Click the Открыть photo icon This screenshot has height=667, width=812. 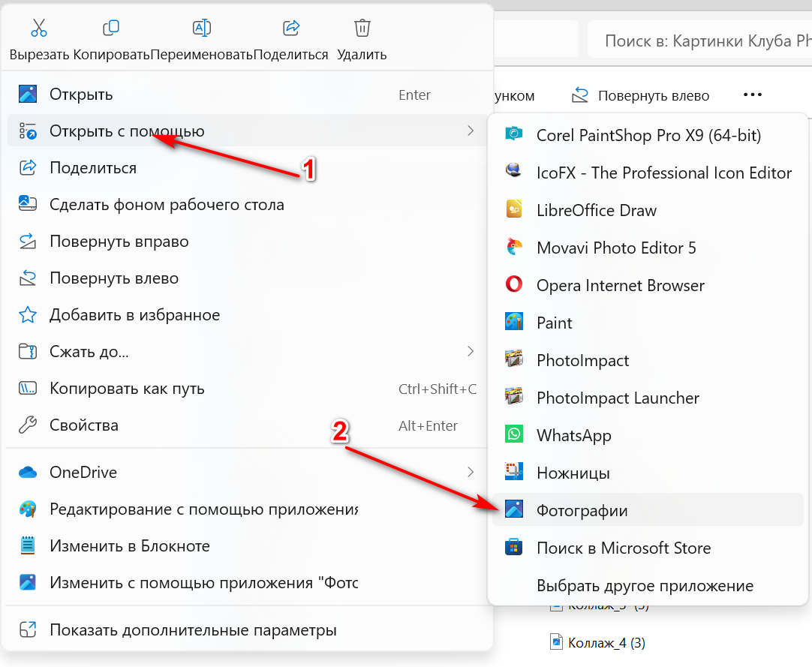pyautogui.click(x=28, y=95)
